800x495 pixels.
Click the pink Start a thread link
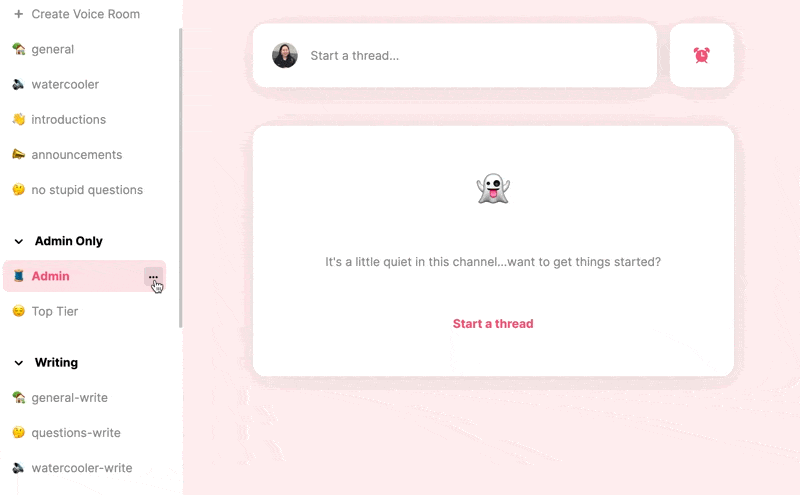click(493, 324)
